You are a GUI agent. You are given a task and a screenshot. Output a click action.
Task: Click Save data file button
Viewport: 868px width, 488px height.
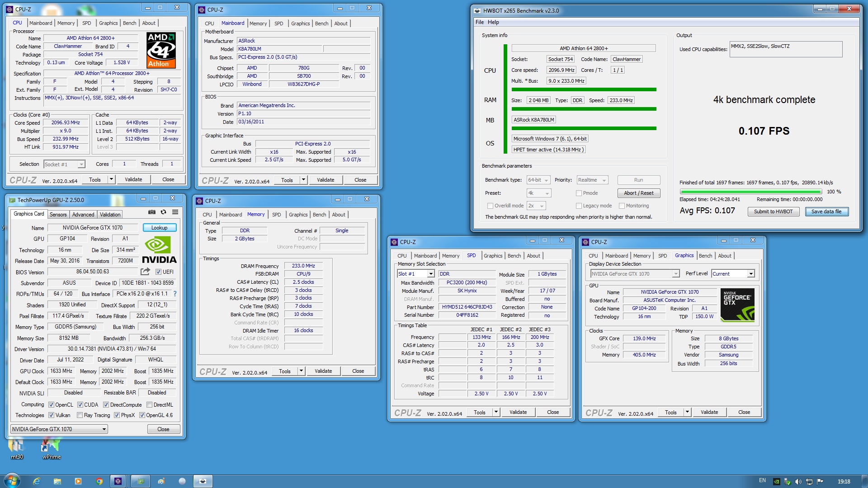pos(826,211)
